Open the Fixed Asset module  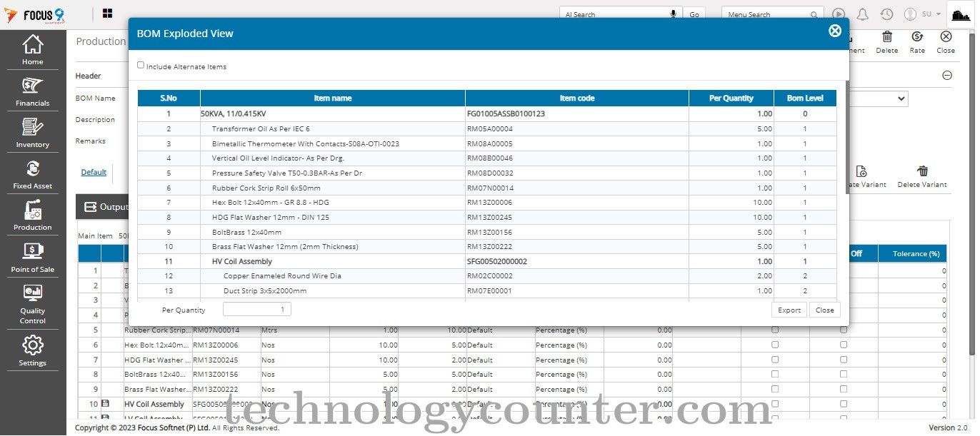[33, 174]
